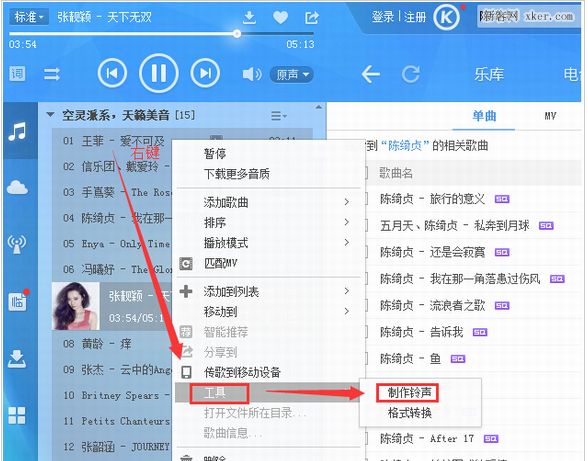This screenshot has width=588, height=461.
Task: Open the radio broadcast sidebar icon
Action: click(17, 244)
